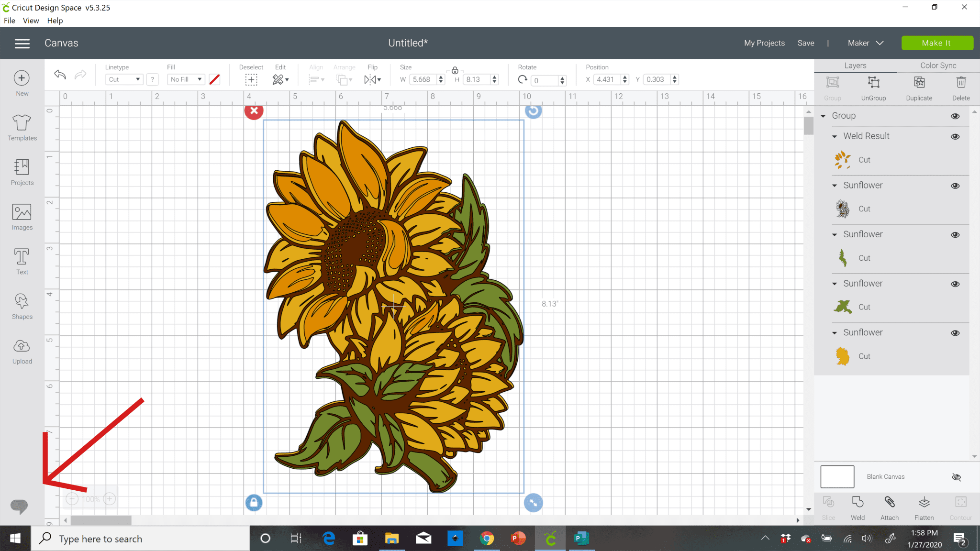Select the Text tool
This screenshot has height=551, width=980.
click(22, 261)
